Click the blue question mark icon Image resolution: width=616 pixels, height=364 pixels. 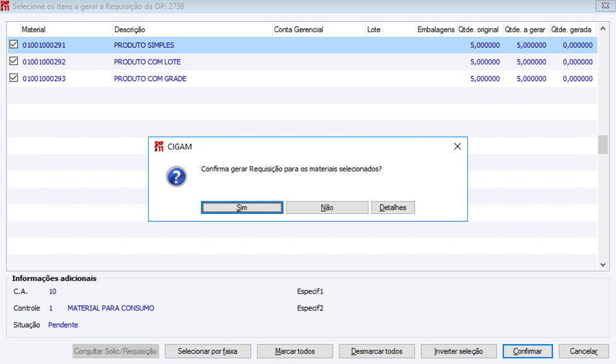click(176, 177)
